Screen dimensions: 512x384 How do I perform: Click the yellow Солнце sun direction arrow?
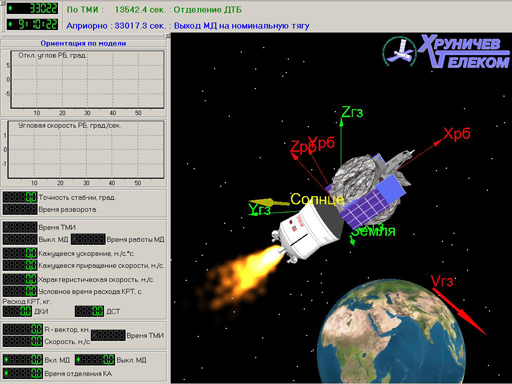pyautogui.click(x=269, y=202)
